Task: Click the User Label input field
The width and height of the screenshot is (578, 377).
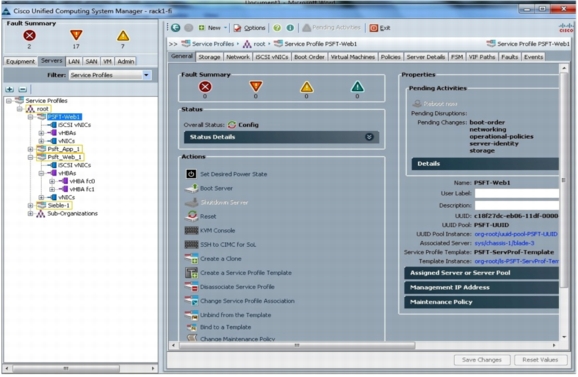Action: (x=517, y=193)
